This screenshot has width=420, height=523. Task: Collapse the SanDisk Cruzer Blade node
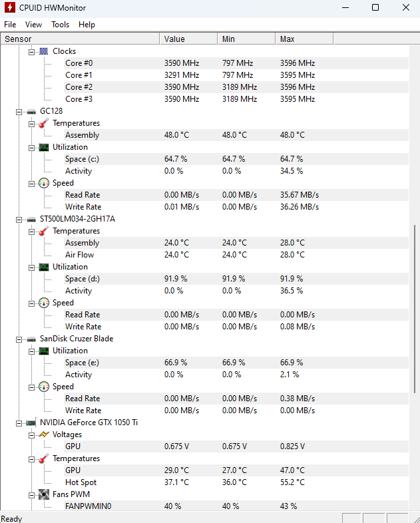point(19,339)
